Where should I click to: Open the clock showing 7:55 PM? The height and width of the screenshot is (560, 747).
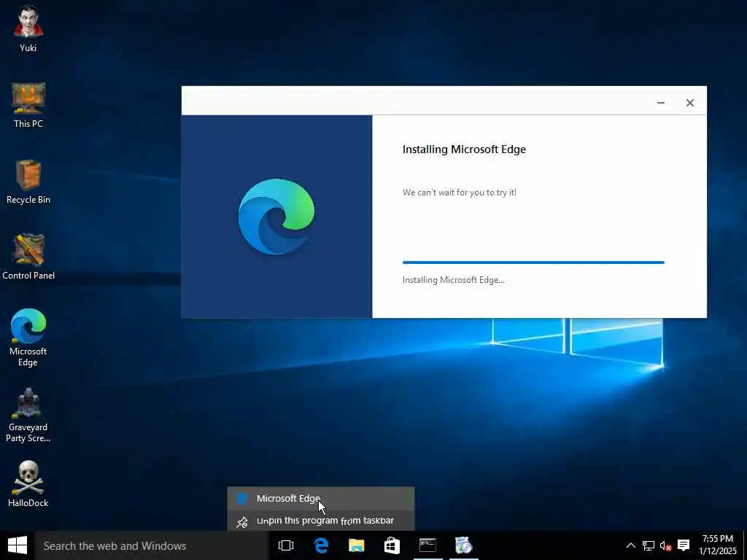(x=718, y=545)
